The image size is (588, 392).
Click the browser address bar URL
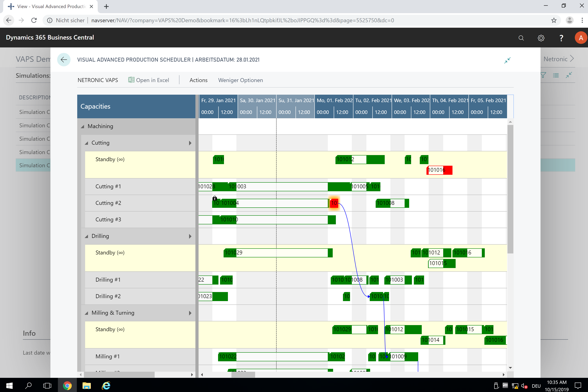(242, 20)
